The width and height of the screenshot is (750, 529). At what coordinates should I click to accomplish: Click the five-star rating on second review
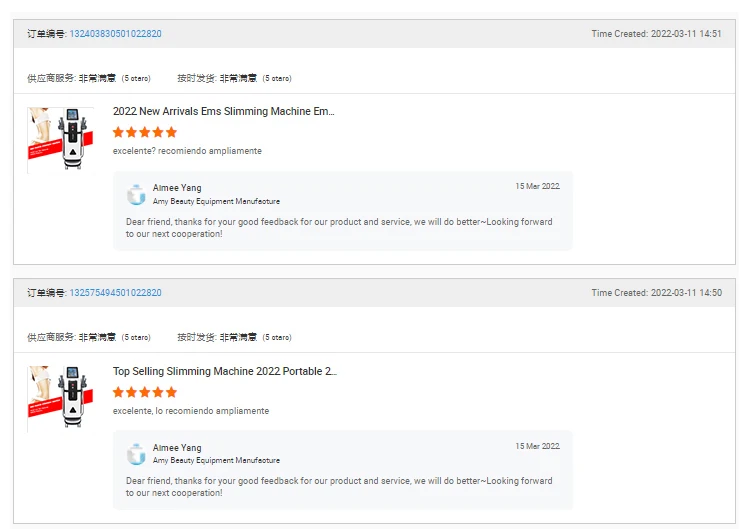pos(145,392)
